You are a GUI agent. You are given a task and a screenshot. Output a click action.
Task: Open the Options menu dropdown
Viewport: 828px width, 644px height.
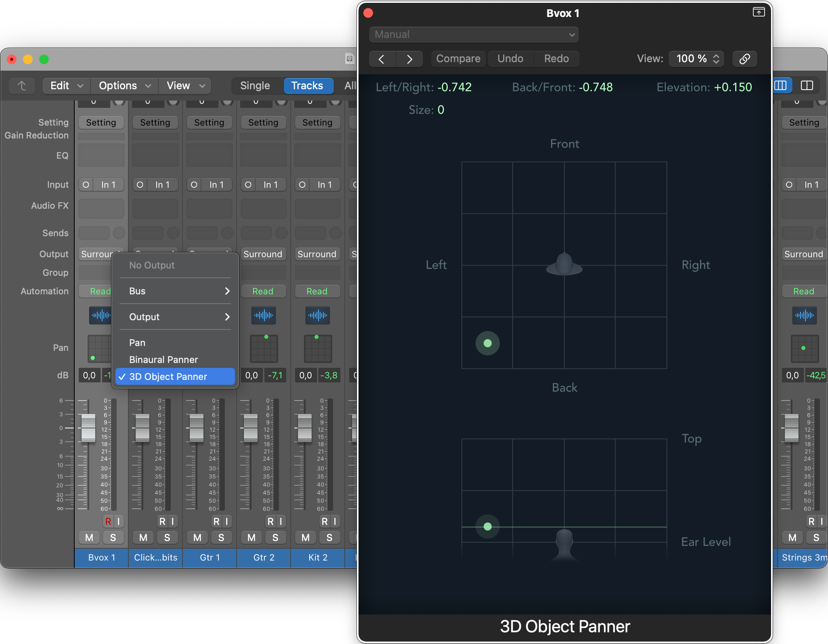pyautogui.click(x=124, y=86)
